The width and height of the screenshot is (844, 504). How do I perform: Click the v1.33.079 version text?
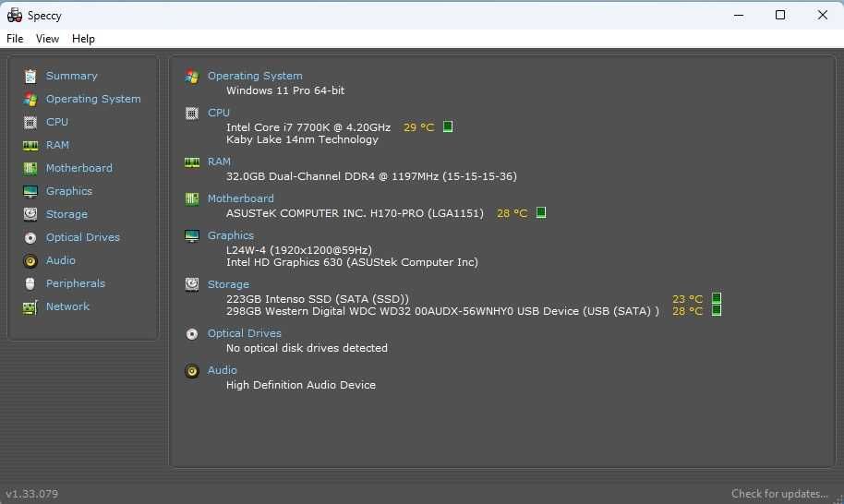[x=31, y=494]
